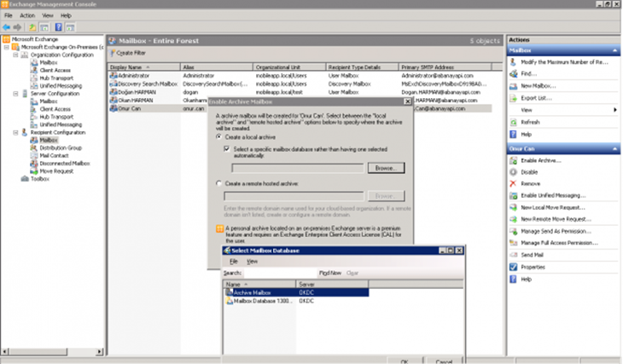The height and width of the screenshot is (364, 623).
Task: Click Manage Full Access Permission action
Action: [x=559, y=243]
